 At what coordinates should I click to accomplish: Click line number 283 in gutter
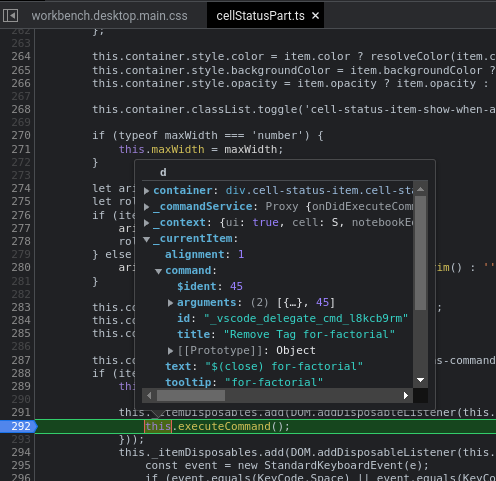pyautogui.click(x=21, y=307)
